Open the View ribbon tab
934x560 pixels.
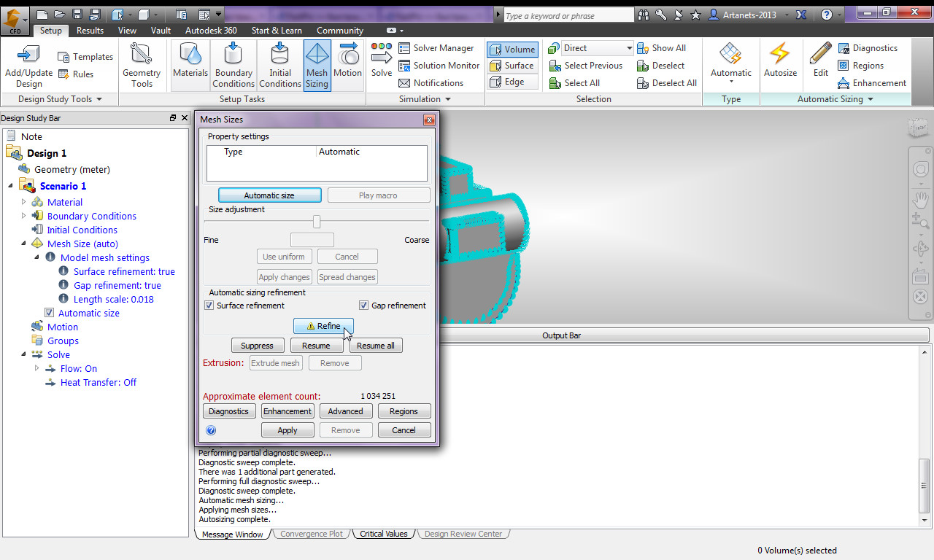coord(127,31)
